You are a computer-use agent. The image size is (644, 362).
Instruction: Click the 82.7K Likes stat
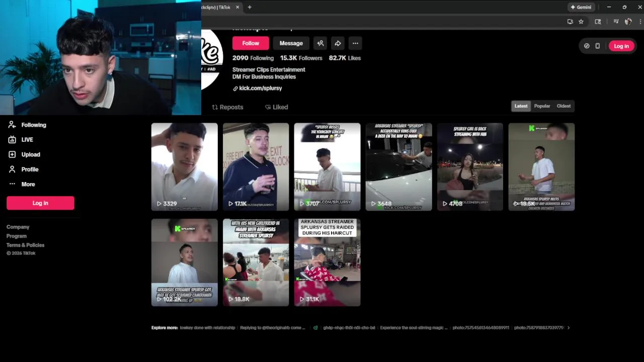(x=345, y=58)
